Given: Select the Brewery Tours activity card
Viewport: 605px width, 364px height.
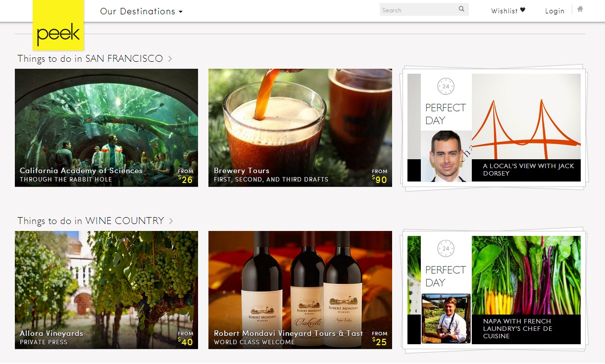Looking at the screenshot, I should coord(300,128).
